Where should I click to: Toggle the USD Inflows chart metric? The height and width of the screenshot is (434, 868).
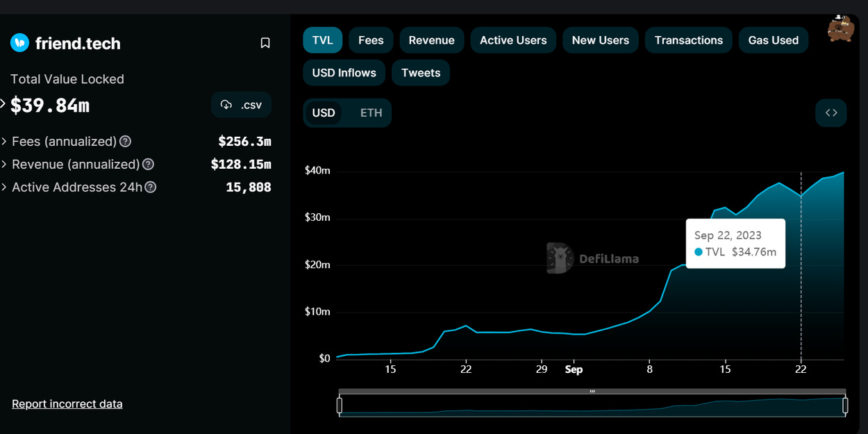344,73
